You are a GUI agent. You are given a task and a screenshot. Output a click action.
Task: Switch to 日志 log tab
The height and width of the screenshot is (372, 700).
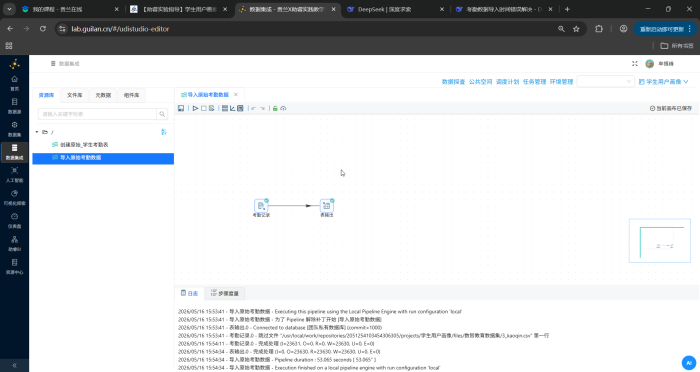click(x=189, y=293)
